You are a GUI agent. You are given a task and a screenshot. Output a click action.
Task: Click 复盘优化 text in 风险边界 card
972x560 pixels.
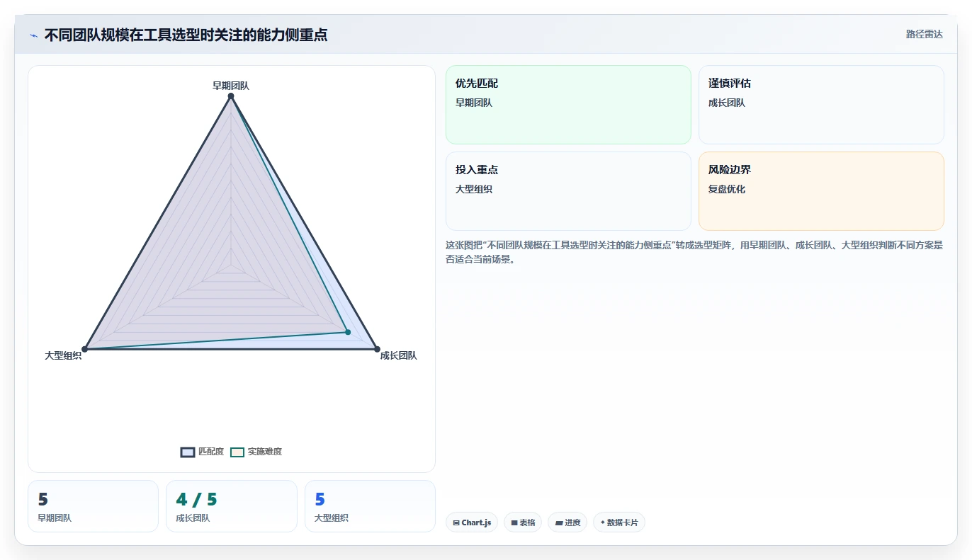(x=727, y=189)
